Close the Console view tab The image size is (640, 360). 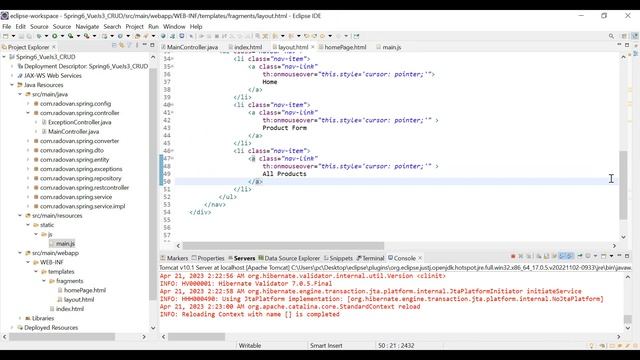420,258
